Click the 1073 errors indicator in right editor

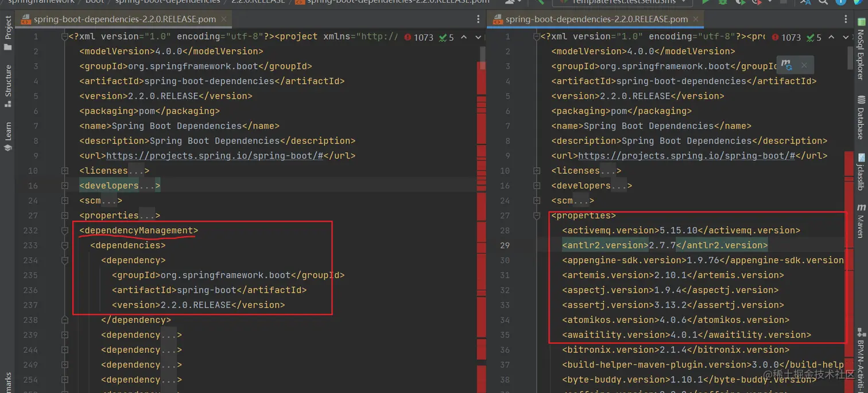coord(786,37)
